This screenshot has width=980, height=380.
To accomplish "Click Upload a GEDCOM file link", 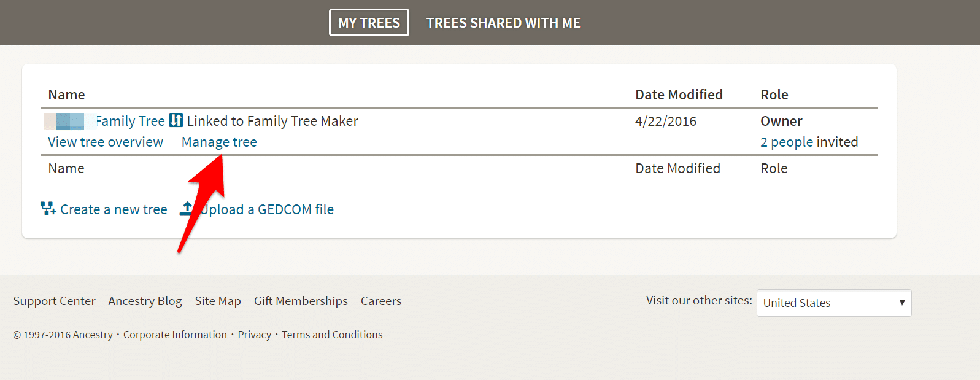I will (x=267, y=209).
